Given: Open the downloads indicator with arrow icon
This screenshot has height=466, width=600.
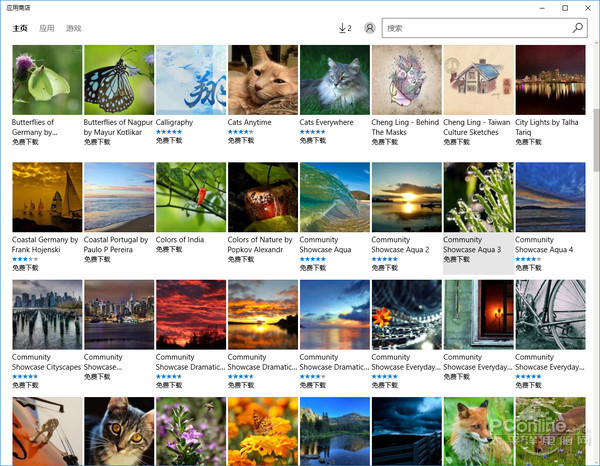Looking at the screenshot, I should pyautogui.click(x=345, y=29).
